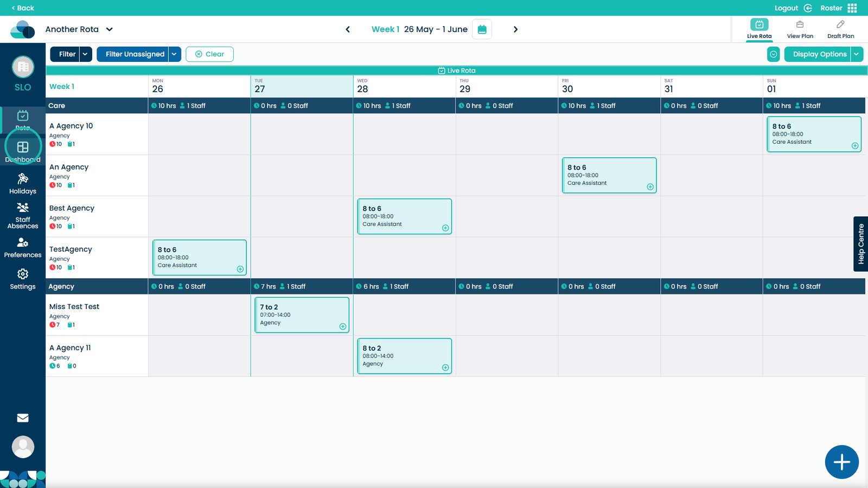
Task: Open A Agency 11's 8 to 2 shift card
Action: [404, 356]
